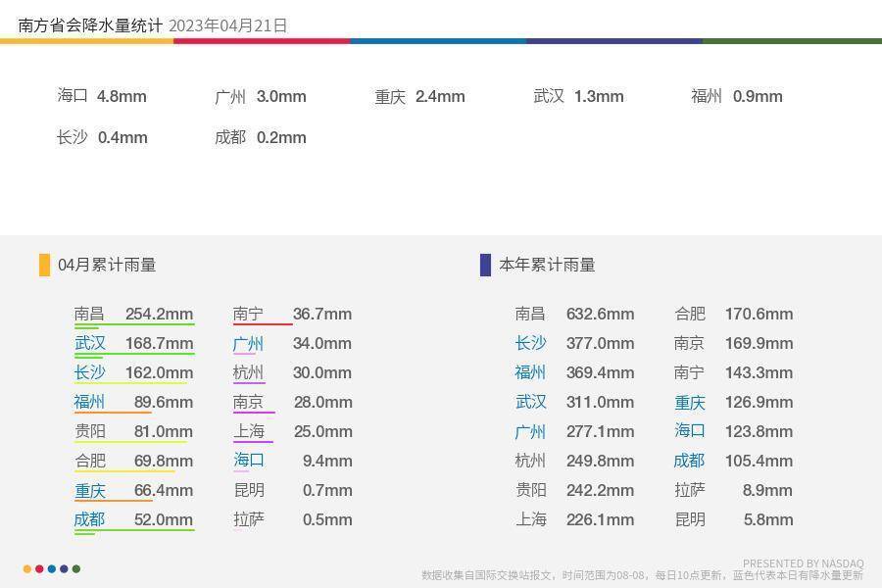The height and width of the screenshot is (588, 882).
Task: Click the 0.7mm value
Action: [328, 490]
